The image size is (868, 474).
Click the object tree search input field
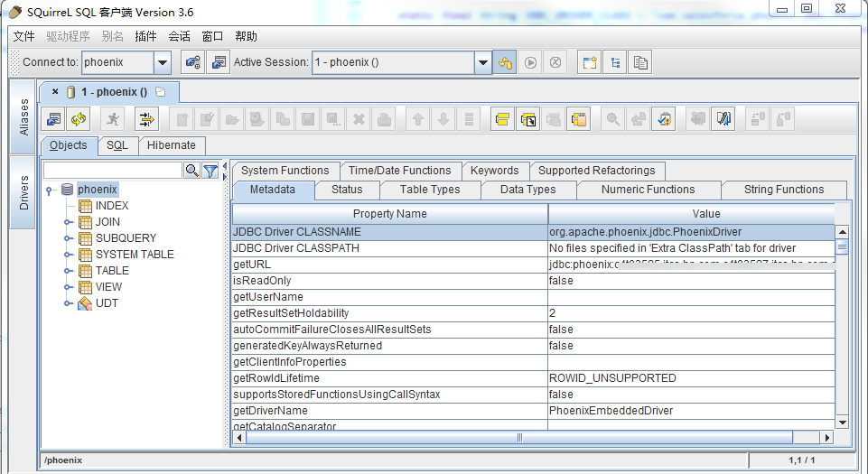[113, 171]
